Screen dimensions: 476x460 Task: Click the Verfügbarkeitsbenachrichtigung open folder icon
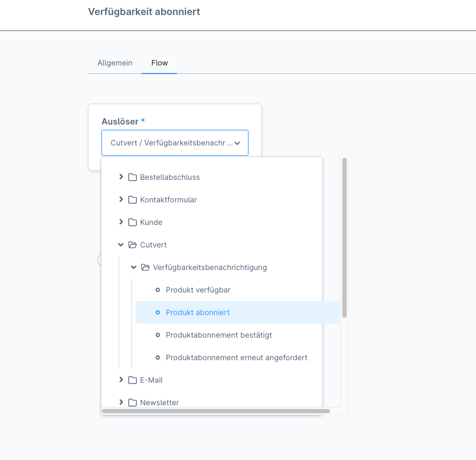click(145, 267)
